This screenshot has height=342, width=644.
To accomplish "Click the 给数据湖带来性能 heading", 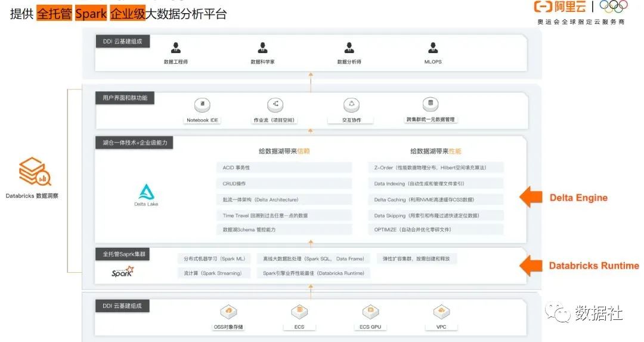I will (435, 151).
